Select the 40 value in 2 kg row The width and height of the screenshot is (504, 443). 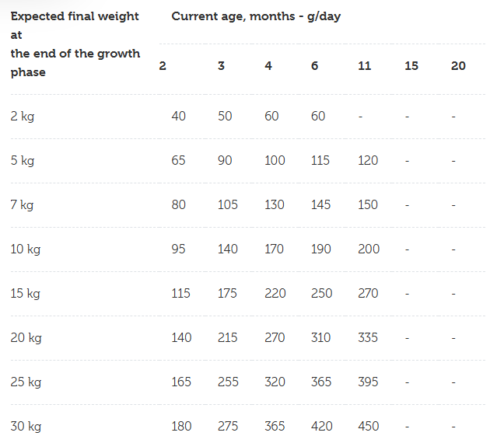178,117
